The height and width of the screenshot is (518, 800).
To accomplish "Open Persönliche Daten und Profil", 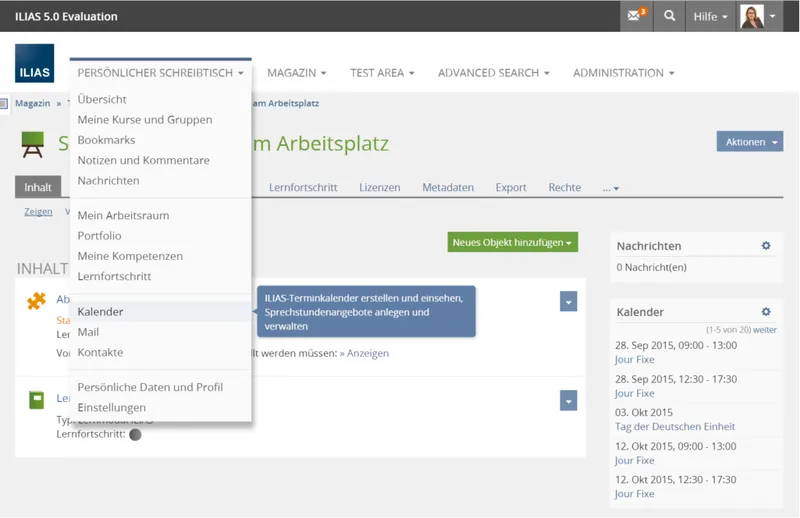I will (150, 387).
